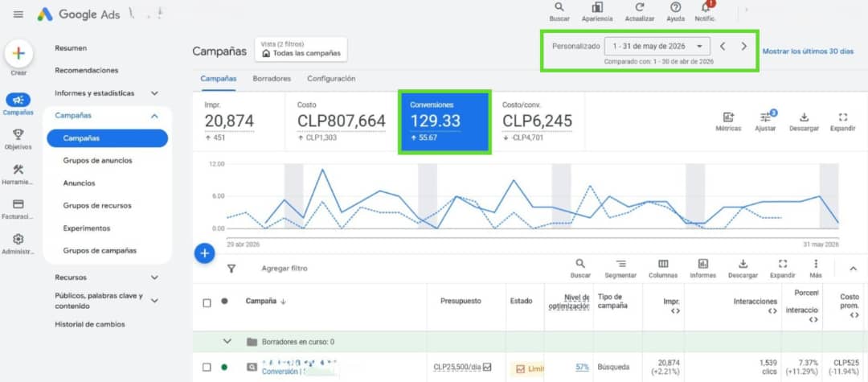Go to next date period

tap(744, 47)
